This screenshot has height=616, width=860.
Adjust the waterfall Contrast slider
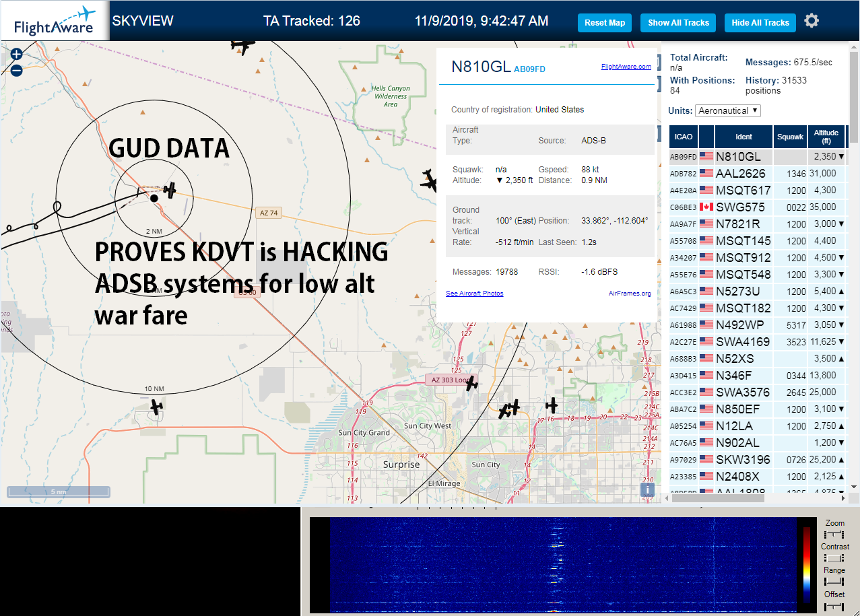[834, 558]
